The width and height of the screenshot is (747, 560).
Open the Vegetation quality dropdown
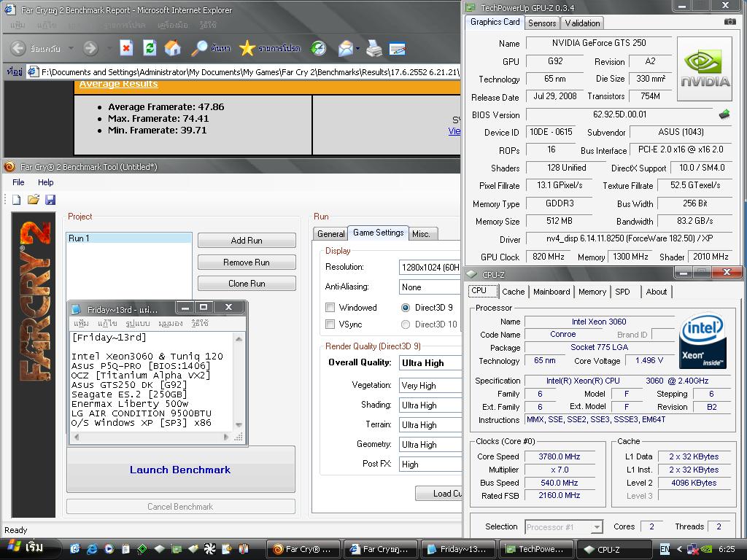[x=430, y=385]
